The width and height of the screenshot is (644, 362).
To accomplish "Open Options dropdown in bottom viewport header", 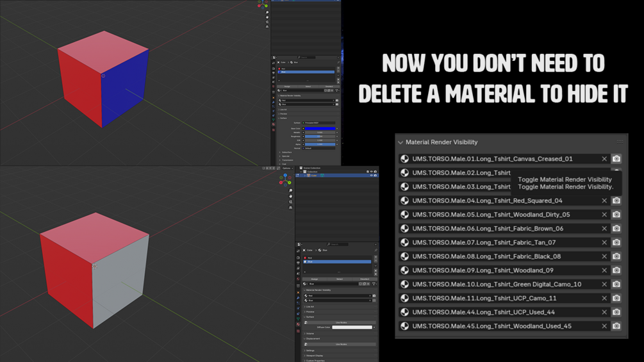I will 288,169.
